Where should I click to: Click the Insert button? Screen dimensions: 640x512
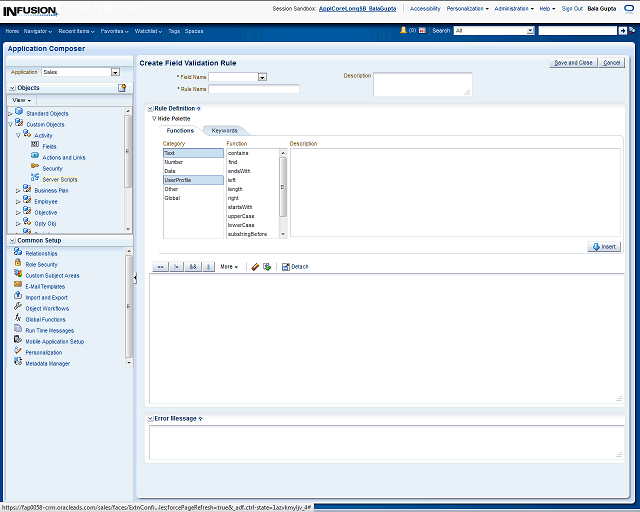point(604,246)
